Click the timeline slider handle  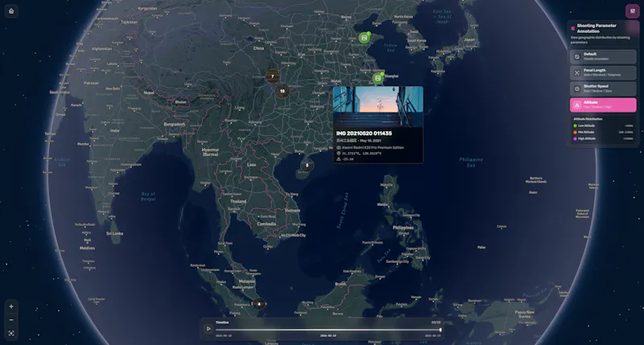[440, 330]
